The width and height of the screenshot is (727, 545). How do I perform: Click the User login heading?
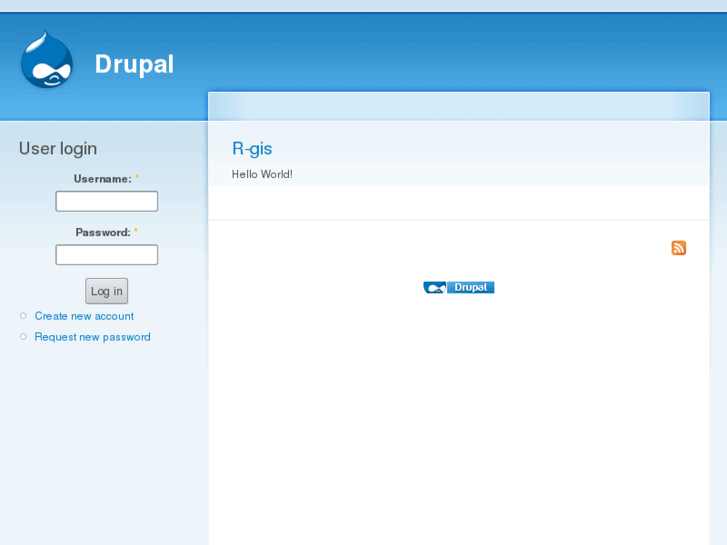click(58, 148)
